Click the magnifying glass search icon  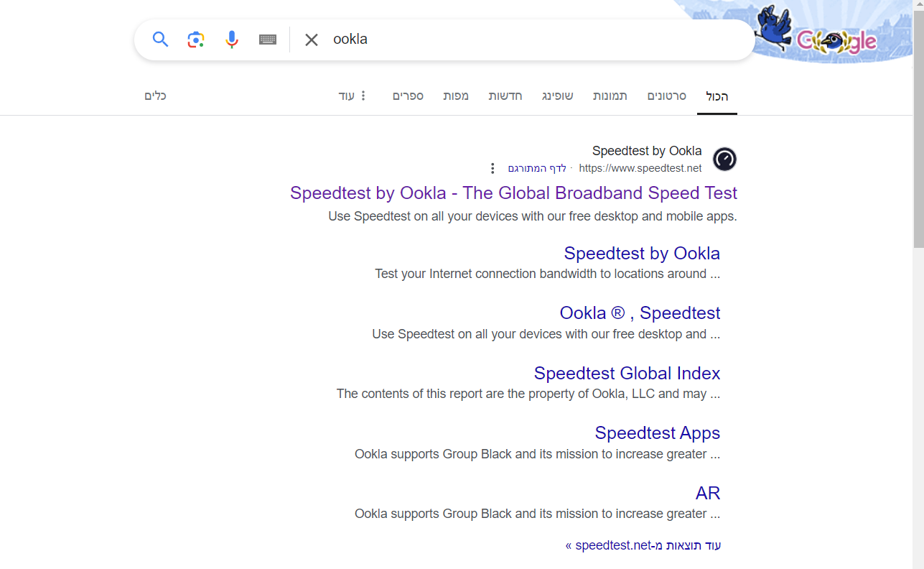(x=160, y=40)
